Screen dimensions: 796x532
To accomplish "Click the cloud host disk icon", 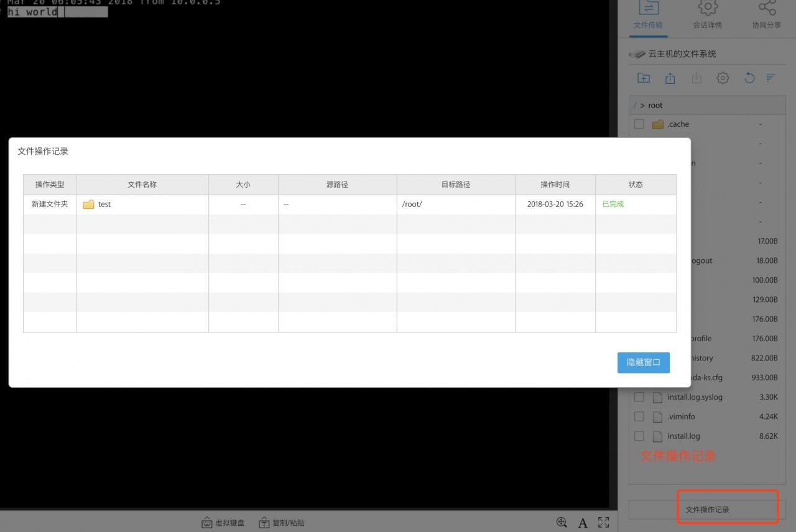I will [637, 54].
